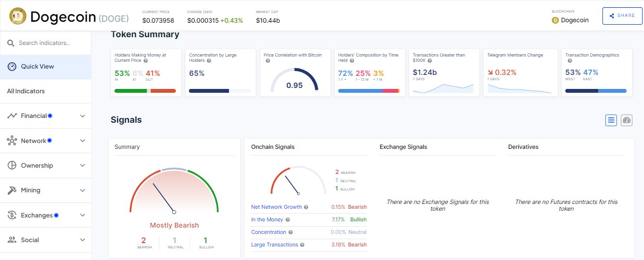The image size is (644, 260).
Task: Open help for Holders Making Money
Action: click(x=145, y=61)
